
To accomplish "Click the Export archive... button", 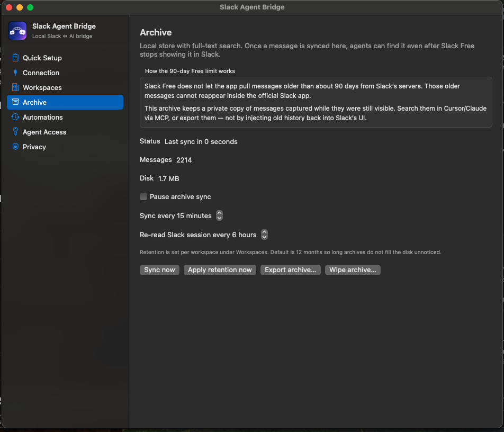I will point(290,269).
